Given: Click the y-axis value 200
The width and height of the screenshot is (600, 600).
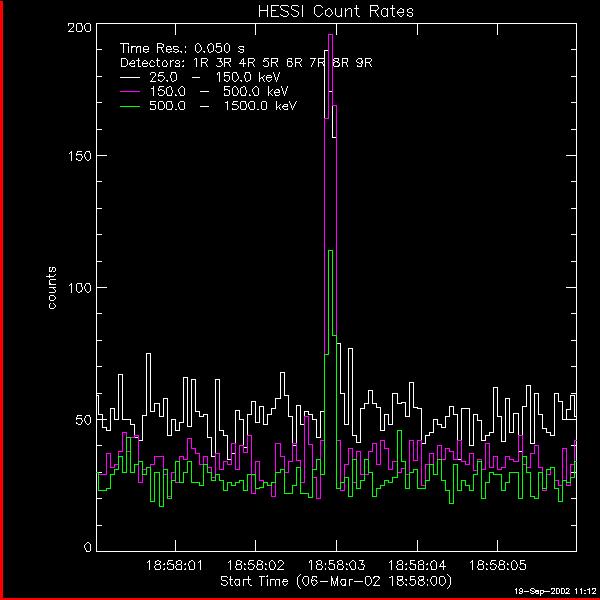Looking at the screenshot, I should (79, 28).
